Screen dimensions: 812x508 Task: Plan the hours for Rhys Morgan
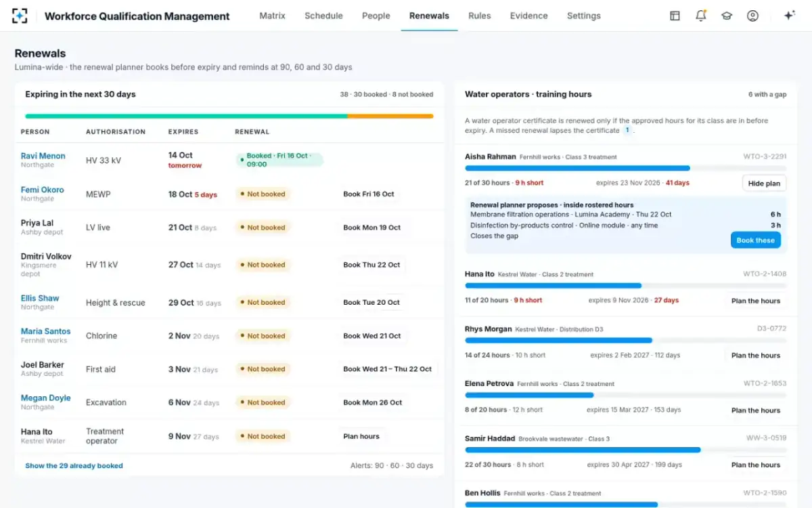coord(756,356)
